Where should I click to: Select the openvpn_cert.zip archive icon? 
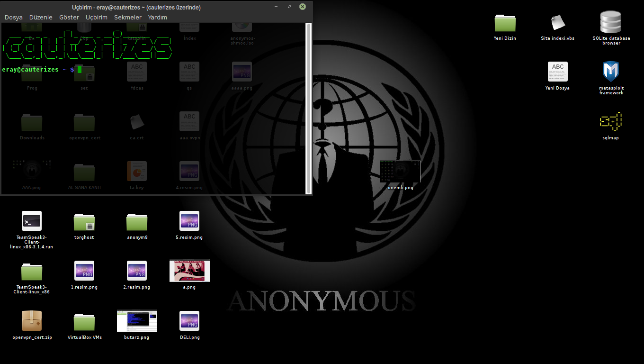[32, 321]
